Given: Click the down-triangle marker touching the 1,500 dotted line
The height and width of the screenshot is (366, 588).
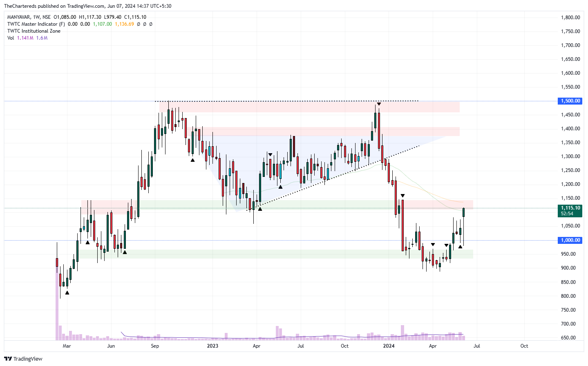Looking at the screenshot, I should click(x=379, y=104).
